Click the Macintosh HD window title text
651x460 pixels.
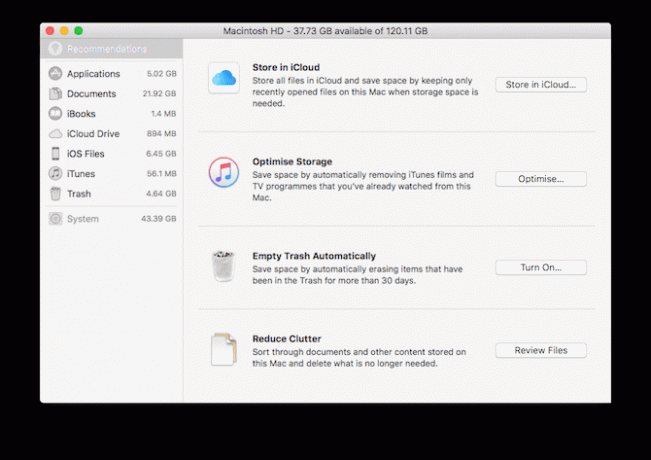pos(325,31)
